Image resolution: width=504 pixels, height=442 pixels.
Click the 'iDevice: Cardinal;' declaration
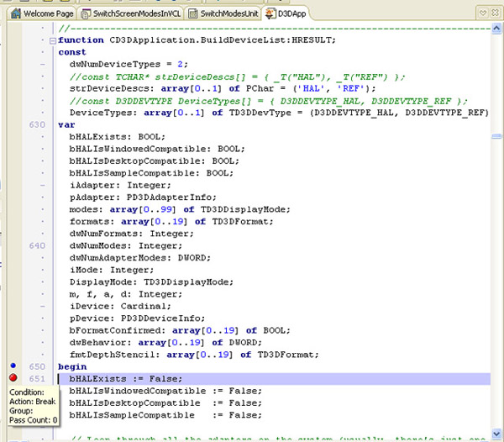point(120,307)
